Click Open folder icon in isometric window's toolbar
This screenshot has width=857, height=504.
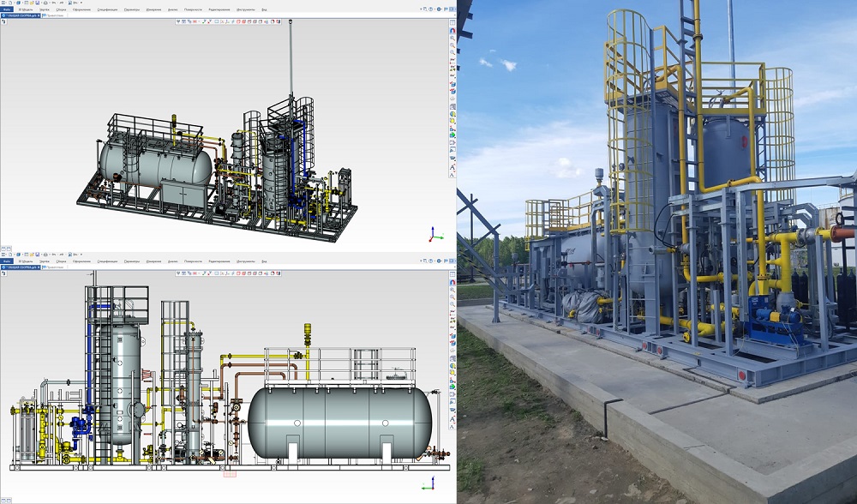click(x=32, y=3)
